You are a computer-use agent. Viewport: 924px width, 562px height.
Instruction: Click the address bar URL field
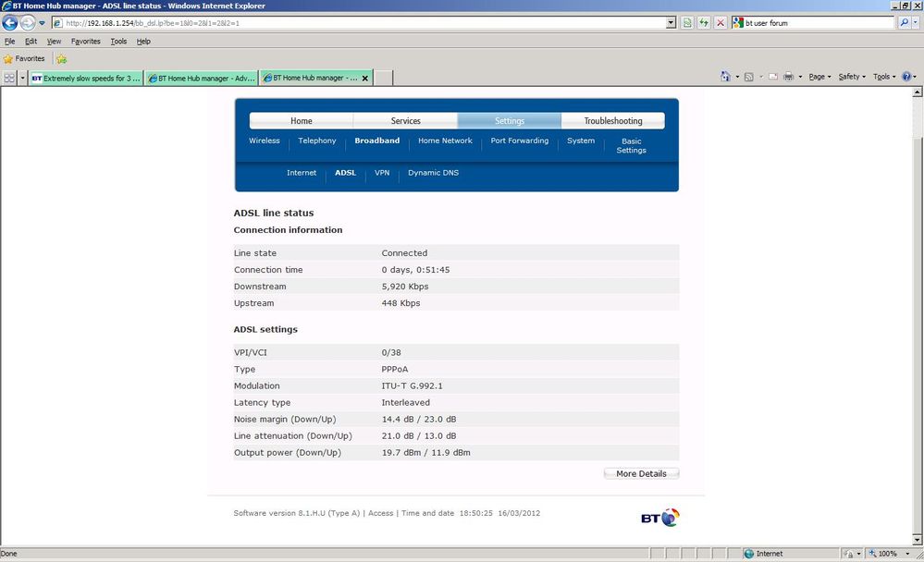[359, 23]
